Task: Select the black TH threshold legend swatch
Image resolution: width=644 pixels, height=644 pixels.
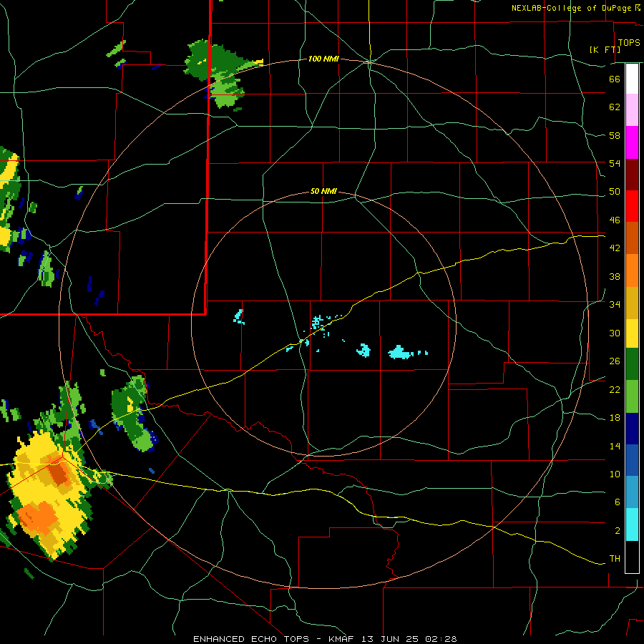Action: click(632, 556)
